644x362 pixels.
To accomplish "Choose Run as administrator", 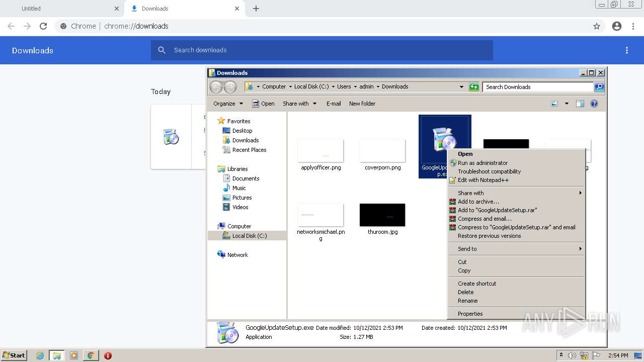I will (516, 163).
